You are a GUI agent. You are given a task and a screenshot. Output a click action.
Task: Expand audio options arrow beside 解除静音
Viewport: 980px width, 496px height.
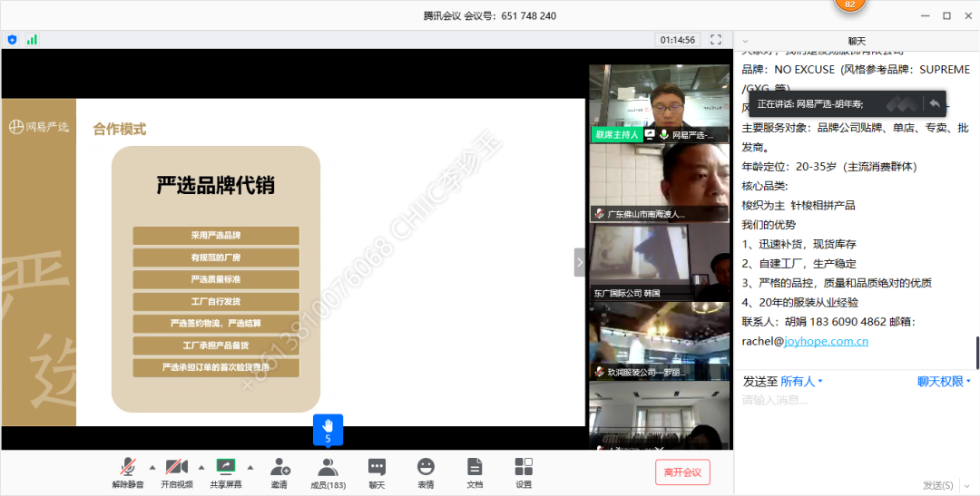click(x=152, y=467)
